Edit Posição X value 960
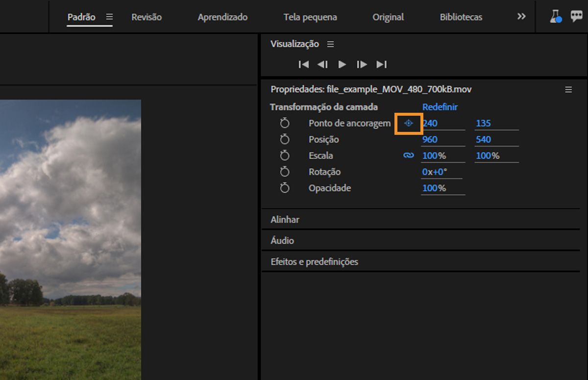Image resolution: width=588 pixels, height=380 pixels. click(443, 140)
